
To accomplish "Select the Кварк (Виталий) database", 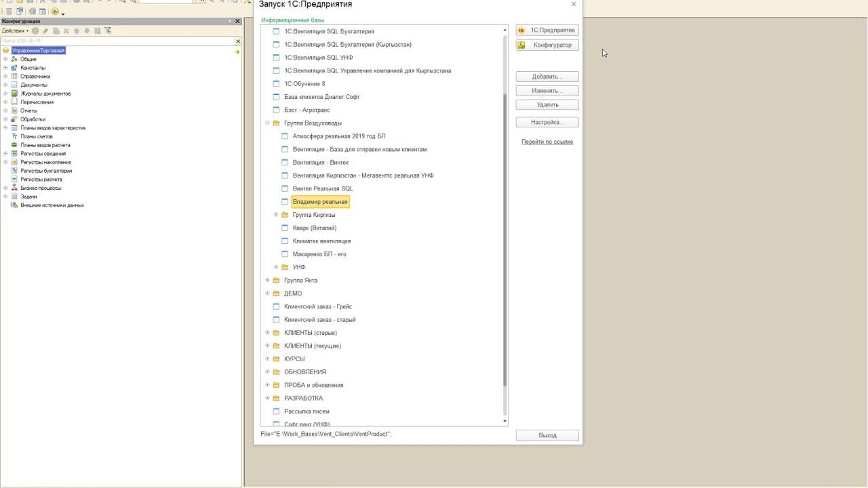I will tap(315, 228).
